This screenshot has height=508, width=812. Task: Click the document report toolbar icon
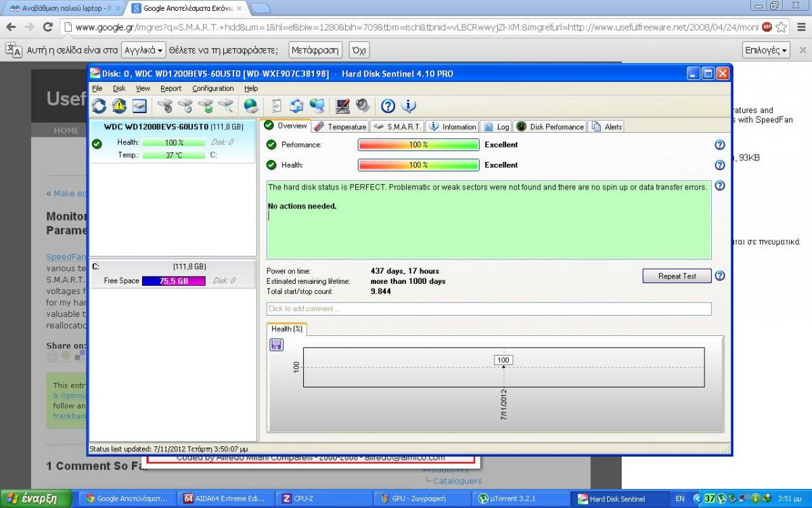pos(277,106)
